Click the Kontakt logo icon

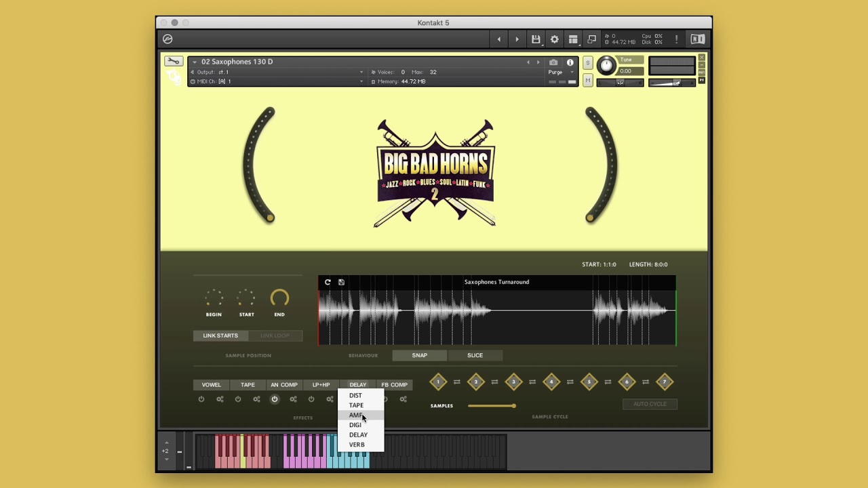(x=167, y=39)
